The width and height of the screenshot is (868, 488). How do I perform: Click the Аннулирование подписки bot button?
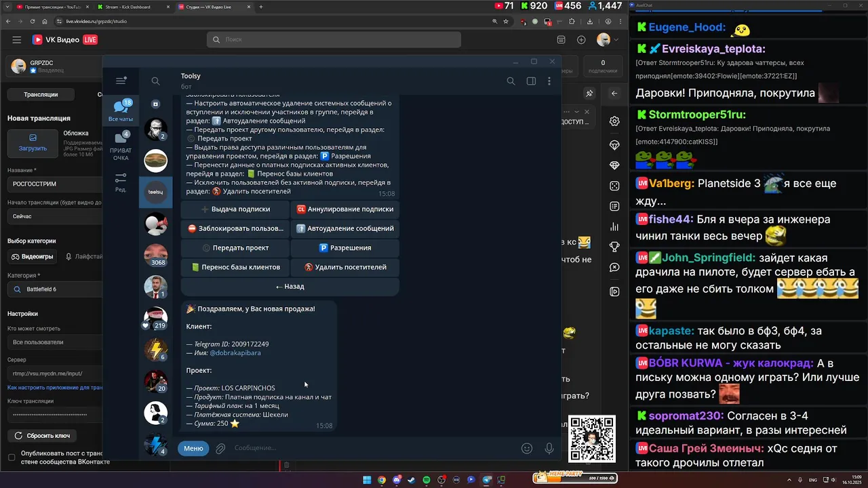(345, 209)
